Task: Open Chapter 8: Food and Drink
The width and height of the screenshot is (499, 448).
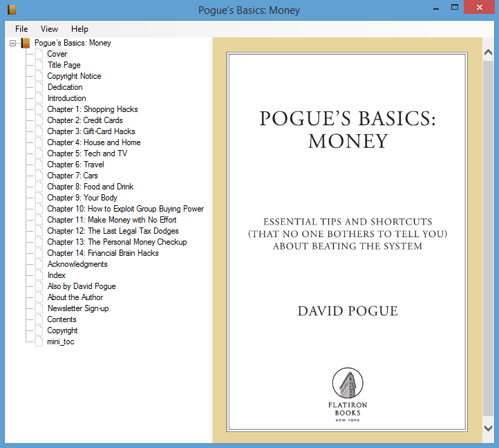Action: click(91, 187)
